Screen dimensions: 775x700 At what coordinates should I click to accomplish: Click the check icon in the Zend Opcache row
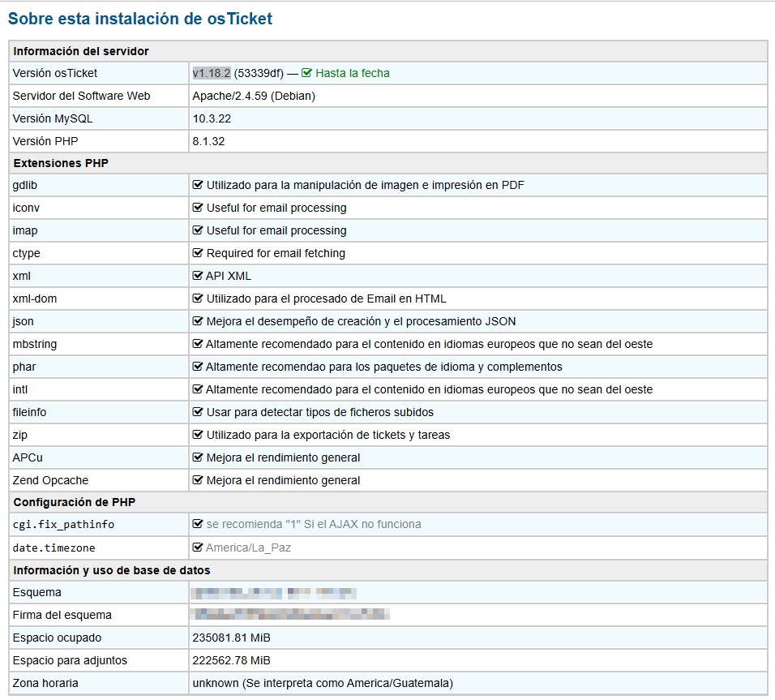coord(198,480)
